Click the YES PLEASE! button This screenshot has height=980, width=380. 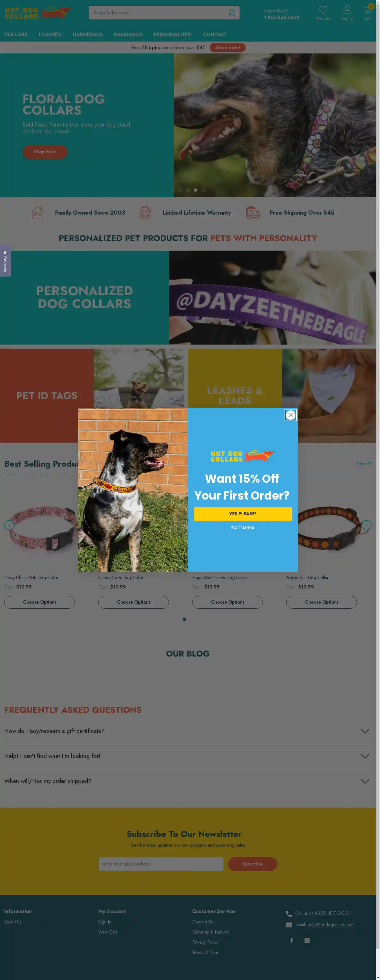point(243,514)
